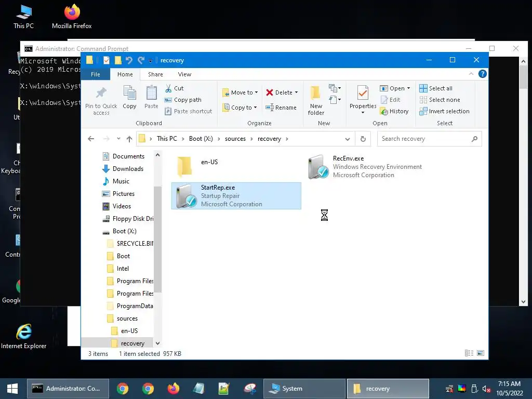Click Select all in ribbon
Screen dimensions: 532x399
436,88
